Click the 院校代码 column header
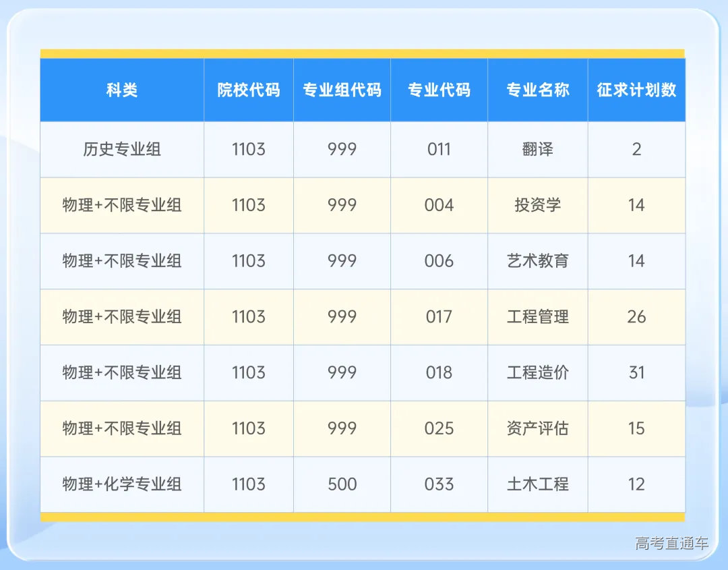The image size is (728, 570). (248, 90)
